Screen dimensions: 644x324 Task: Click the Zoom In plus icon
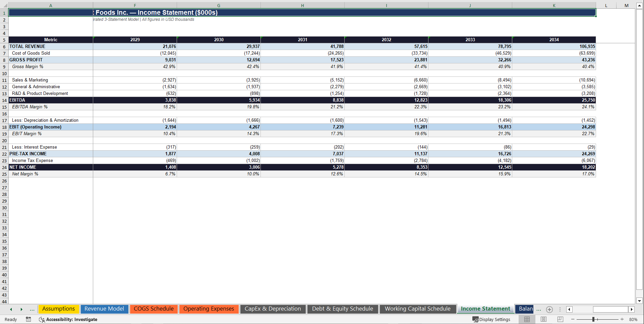[x=622, y=319]
